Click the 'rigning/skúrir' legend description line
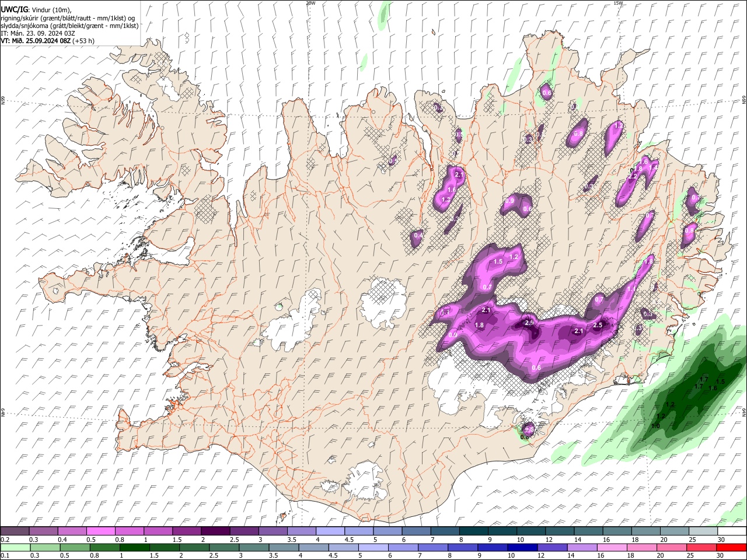This screenshot has height=560, width=747. pyautogui.click(x=68, y=17)
